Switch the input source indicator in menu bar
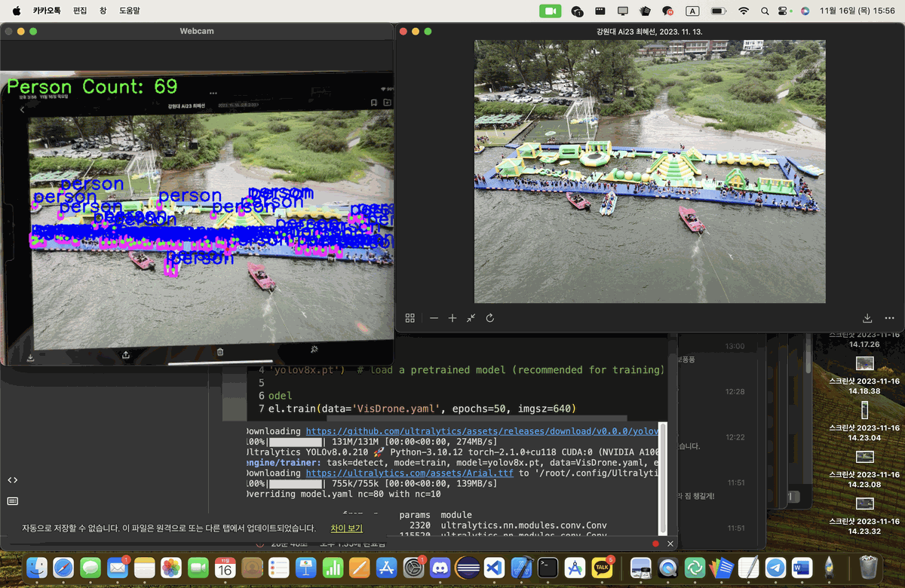Screen dimensions: 905x588 pos(692,11)
